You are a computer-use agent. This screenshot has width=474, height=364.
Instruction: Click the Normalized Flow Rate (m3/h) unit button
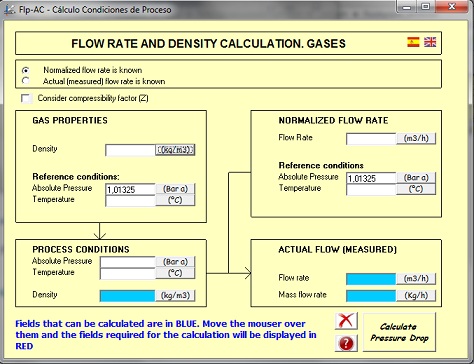click(416, 138)
